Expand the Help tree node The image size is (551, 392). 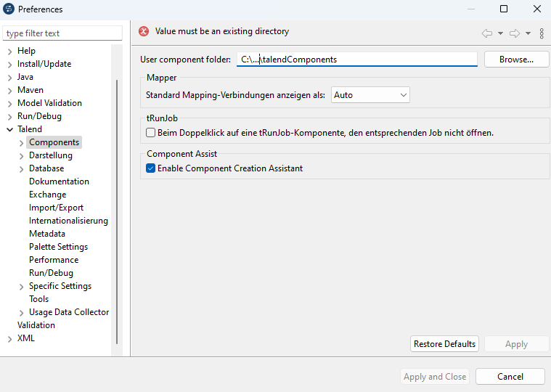10,52
